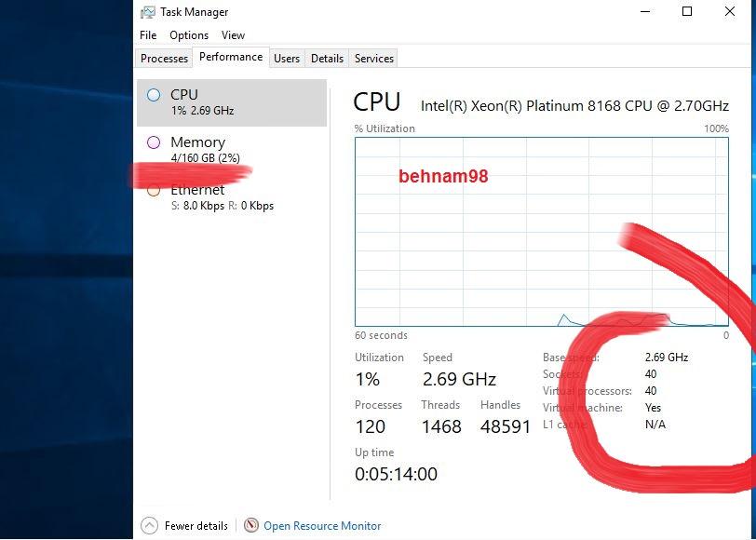Maximize the Task Manager window
This screenshot has height=540, width=756.
pos(687,11)
